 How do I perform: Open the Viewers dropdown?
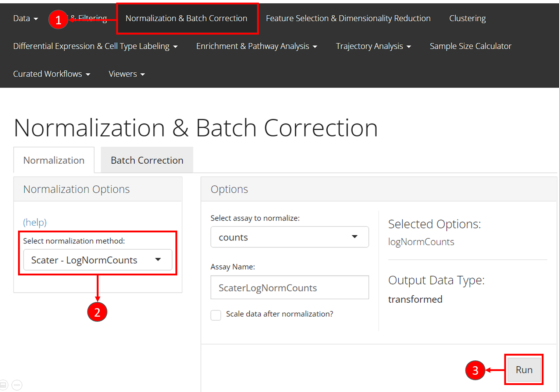pos(127,74)
